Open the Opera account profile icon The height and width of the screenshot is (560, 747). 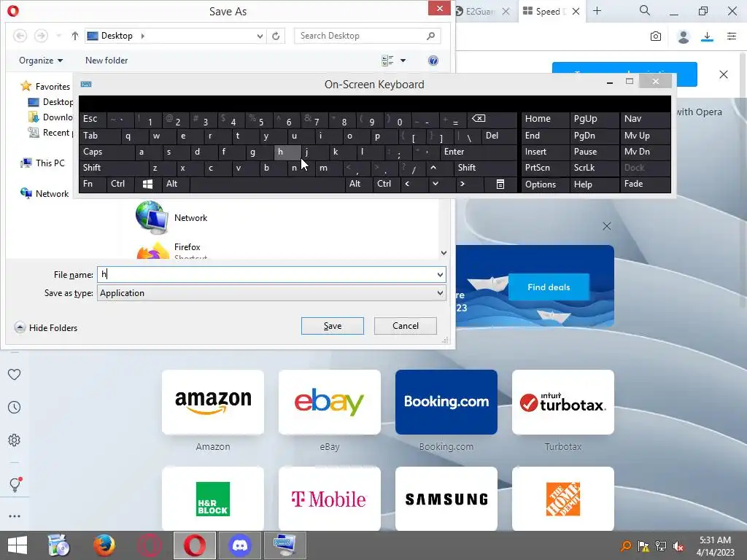683,36
